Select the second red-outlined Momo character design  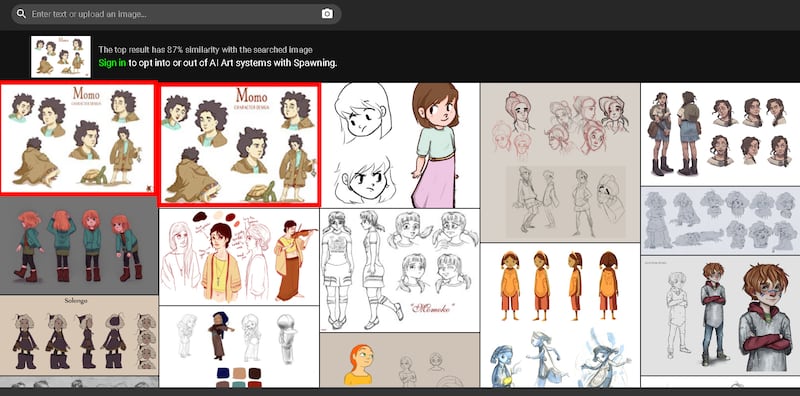(x=239, y=144)
